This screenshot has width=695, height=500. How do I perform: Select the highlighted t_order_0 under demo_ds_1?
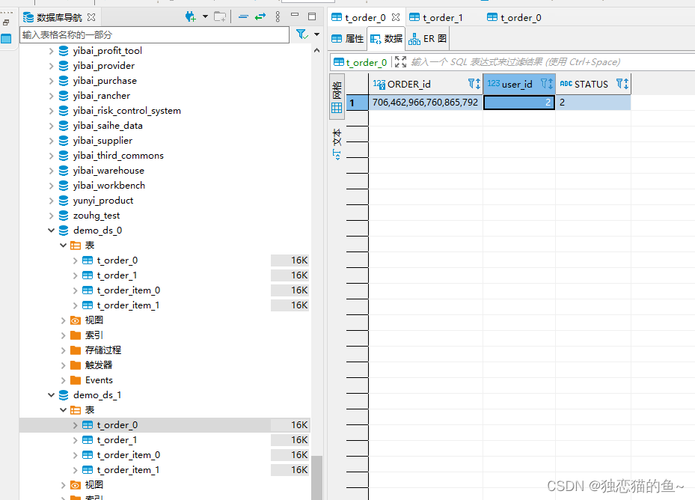coord(117,425)
